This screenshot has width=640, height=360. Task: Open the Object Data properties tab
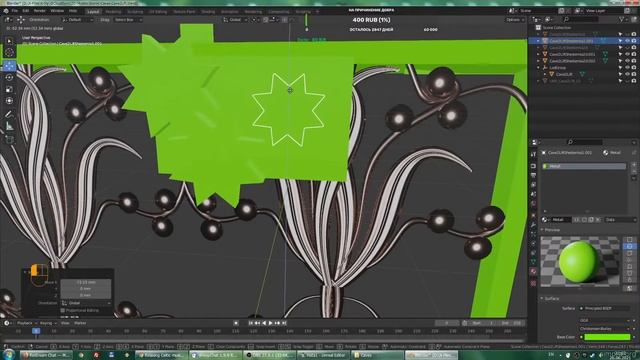pyautogui.click(x=533, y=262)
